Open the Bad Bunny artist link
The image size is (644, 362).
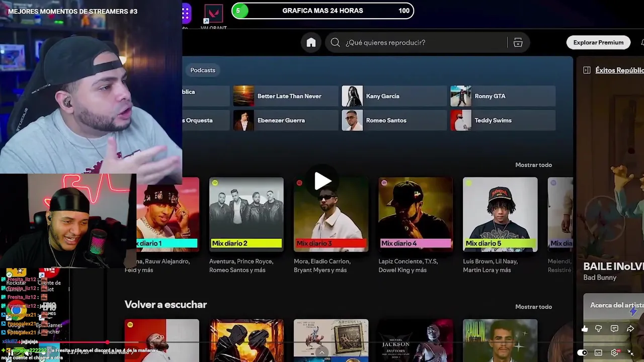point(599,278)
